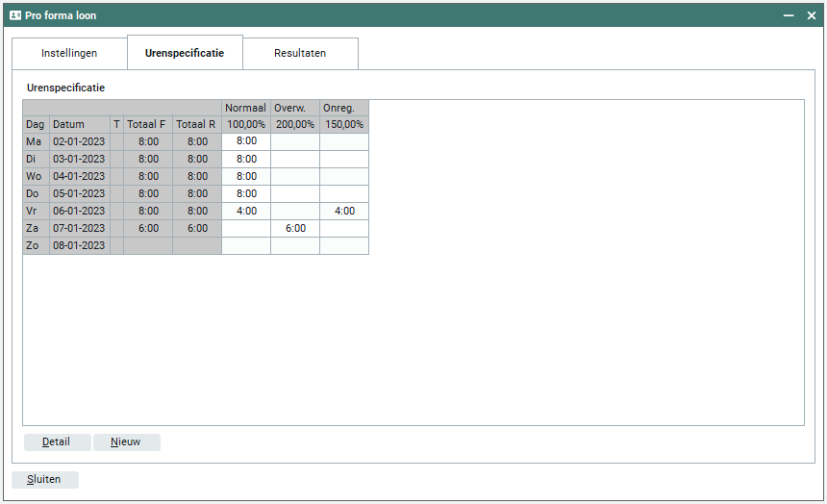Select Normaal hours cell for Monday 02-01-2023

click(x=246, y=141)
